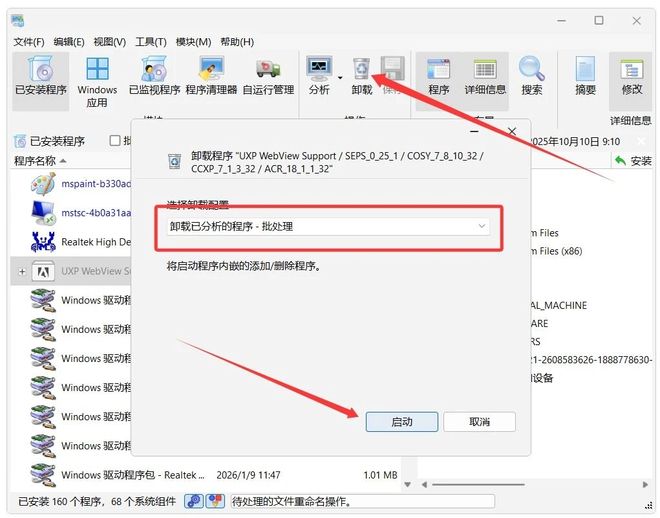Show the 摘要 details panel
Image resolution: width=660 pixels, height=518 pixels.
coord(585,77)
